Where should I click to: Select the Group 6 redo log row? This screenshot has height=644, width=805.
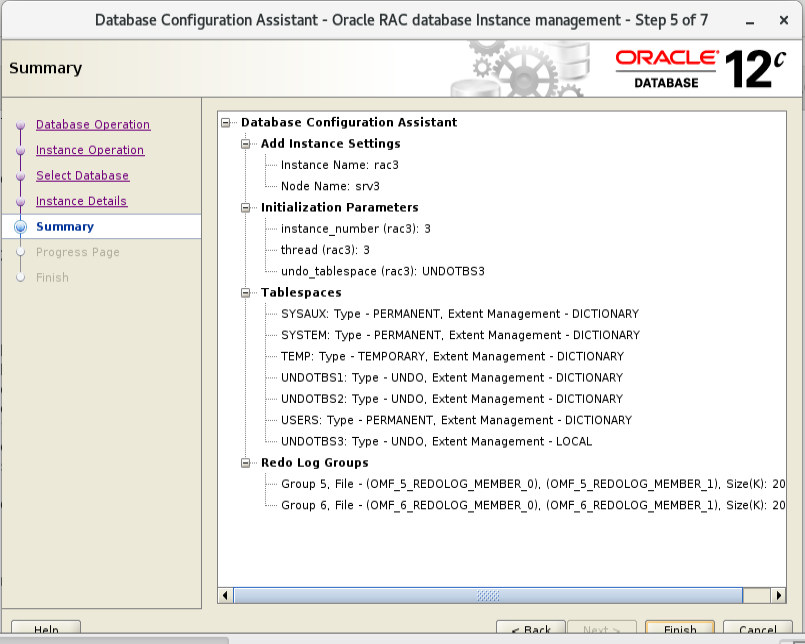533,505
